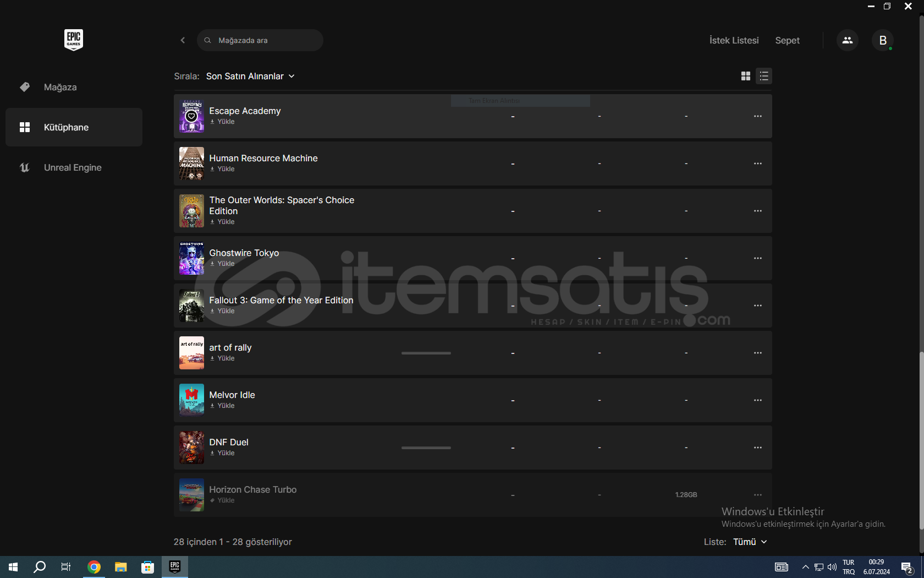Click Epic Games taskbar icon

tap(175, 567)
